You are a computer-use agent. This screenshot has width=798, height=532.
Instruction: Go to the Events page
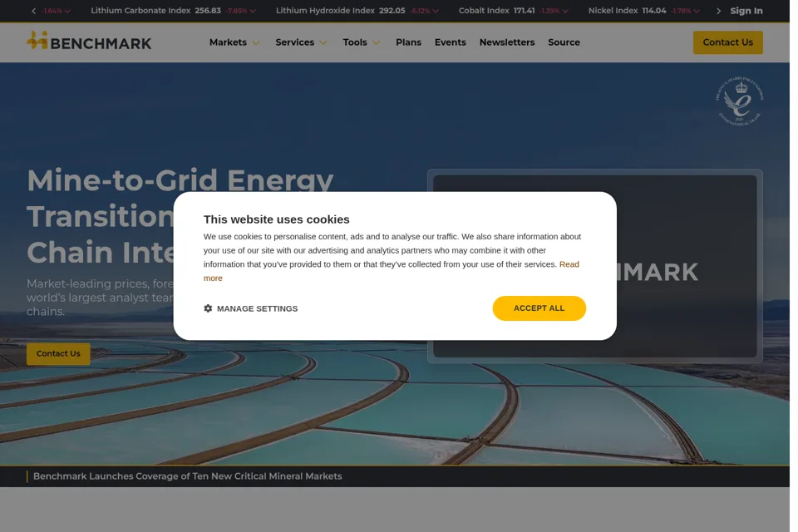coord(451,42)
